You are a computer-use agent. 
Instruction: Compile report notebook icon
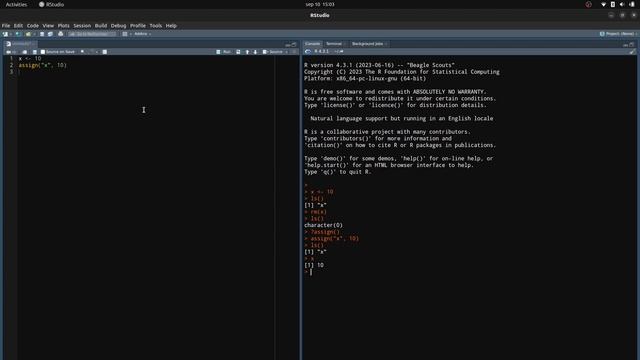[x=105, y=52]
